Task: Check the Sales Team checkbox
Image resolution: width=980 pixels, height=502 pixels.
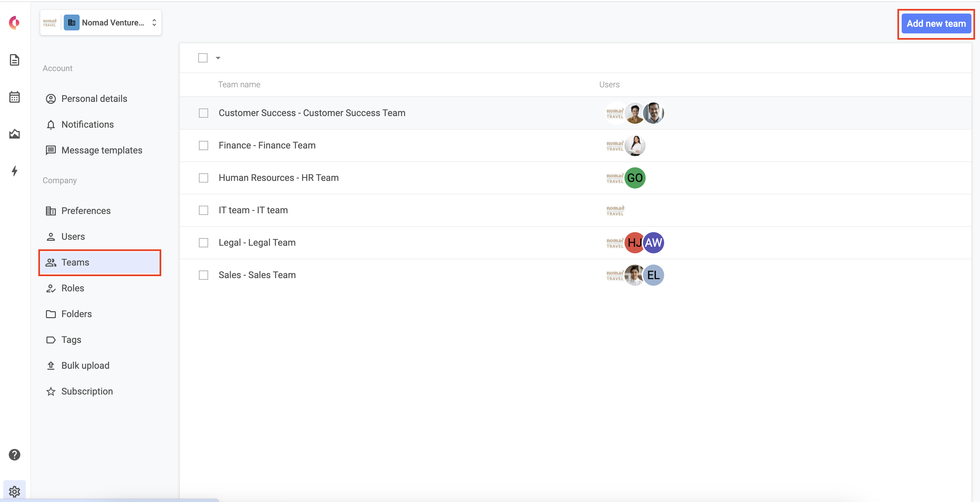Action: [204, 275]
